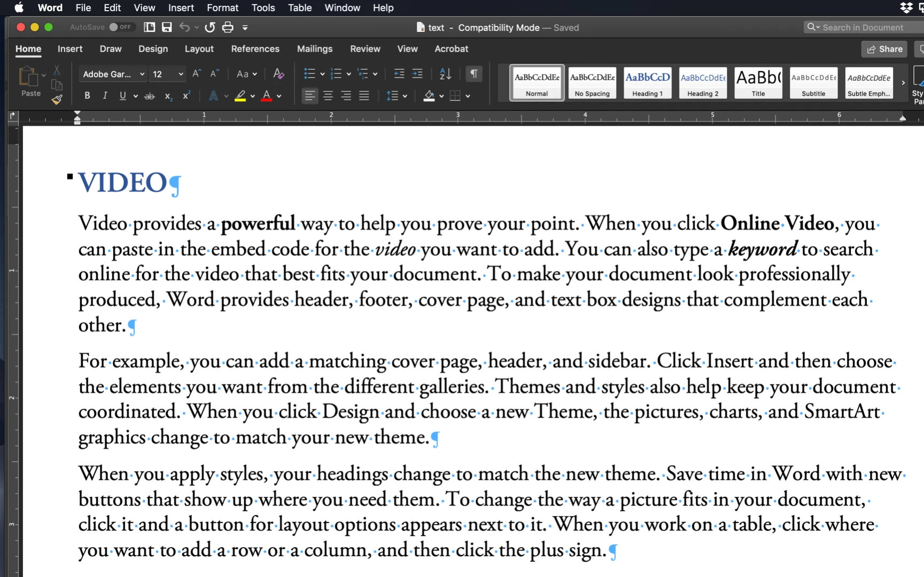The height and width of the screenshot is (577, 924).
Task: Open the template/layout icon beside AutoSave
Action: pyautogui.click(x=150, y=27)
